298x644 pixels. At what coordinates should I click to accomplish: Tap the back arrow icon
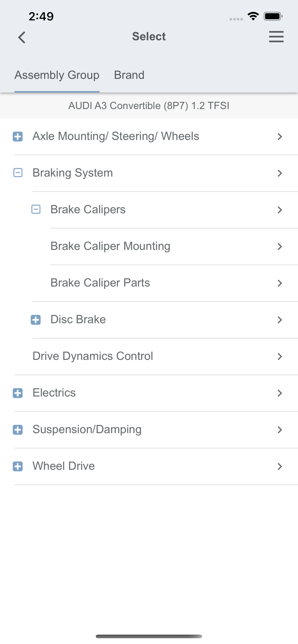[x=22, y=37]
